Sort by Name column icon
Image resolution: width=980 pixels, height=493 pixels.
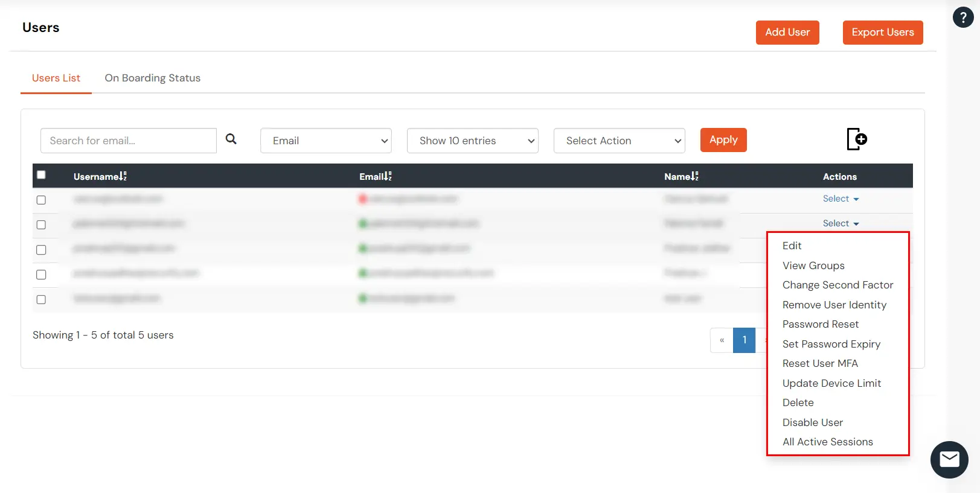tap(695, 176)
